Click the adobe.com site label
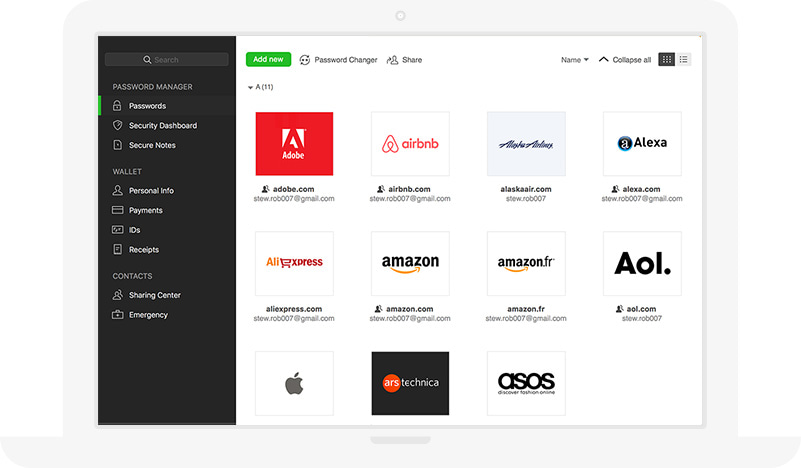Screen dimensions: 801x468 pyautogui.click(x=294, y=189)
